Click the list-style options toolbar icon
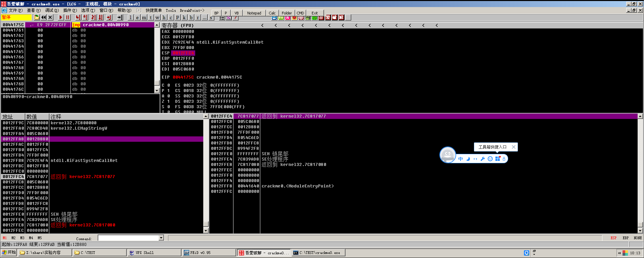This screenshot has height=258, width=644. tap(222, 18)
